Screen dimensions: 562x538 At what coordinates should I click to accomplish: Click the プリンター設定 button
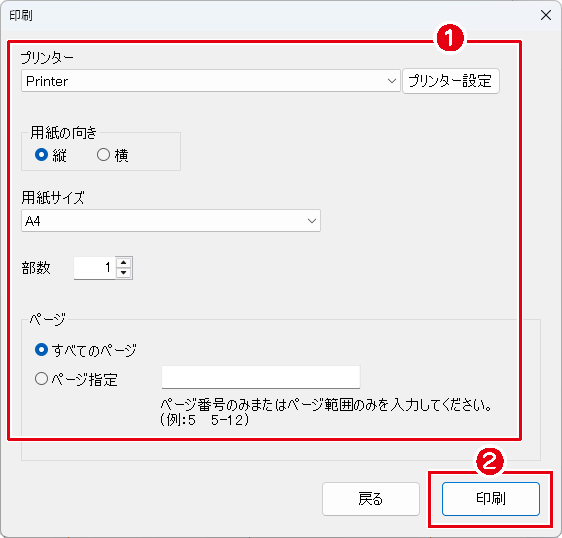(451, 81)
